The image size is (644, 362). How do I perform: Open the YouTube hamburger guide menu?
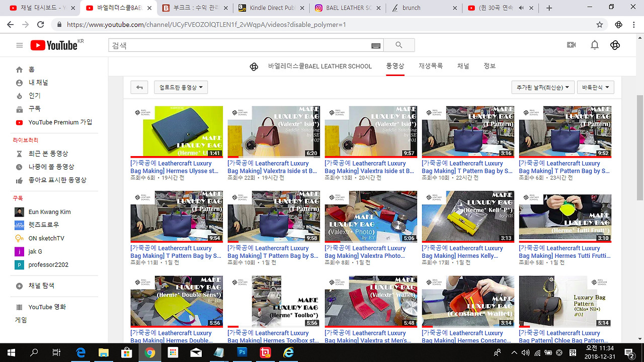coord(20,45)
